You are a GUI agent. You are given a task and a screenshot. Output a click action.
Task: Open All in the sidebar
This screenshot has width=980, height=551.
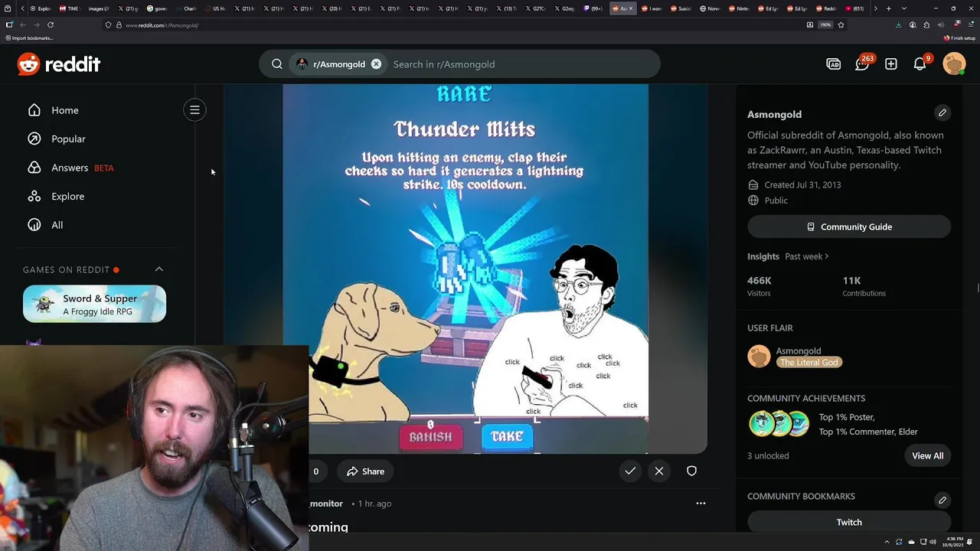[46, 225]
